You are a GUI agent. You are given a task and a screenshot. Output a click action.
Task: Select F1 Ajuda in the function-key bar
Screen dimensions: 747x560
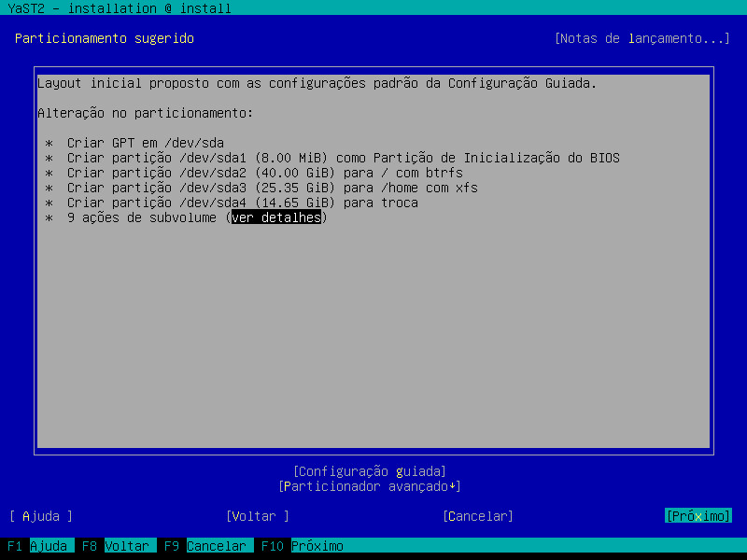tap(35, 546)
